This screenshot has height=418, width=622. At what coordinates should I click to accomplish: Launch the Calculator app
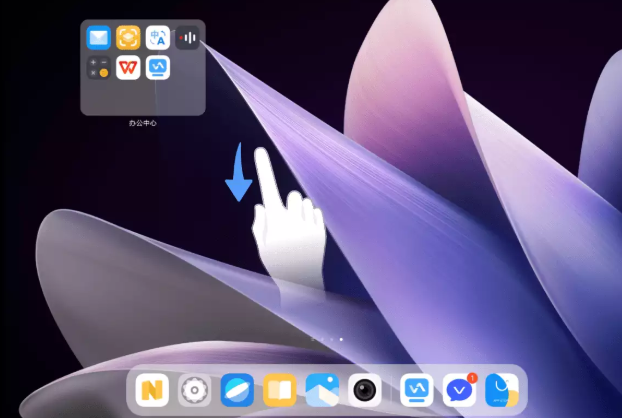click(x=98, y=67)
